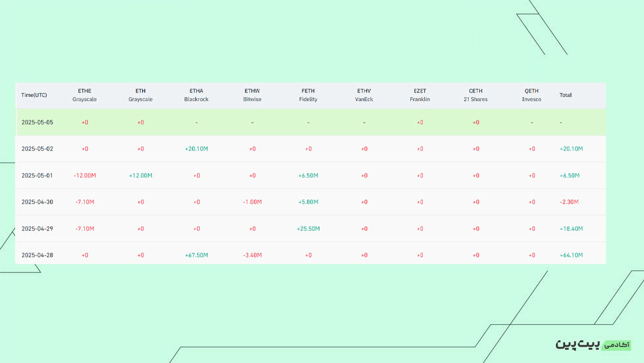The image size is (644, 363).
Task: Select the 2025-05-01 date cell
Action: click(37, 176)
